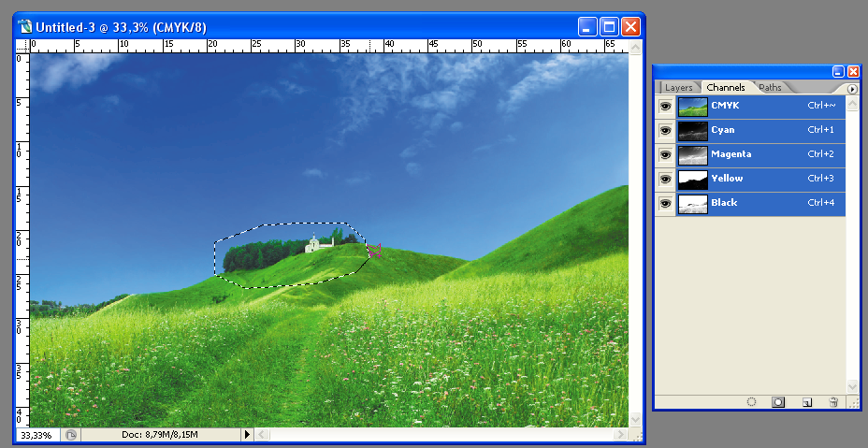This screenshot has width=868, height=448.
Task: Select the composite channel named CMYK
Action: coord(725,106)
